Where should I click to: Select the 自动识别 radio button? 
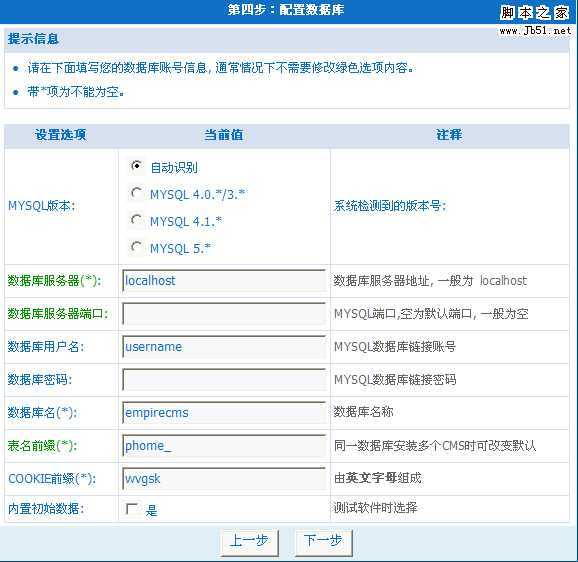point(136,166)
